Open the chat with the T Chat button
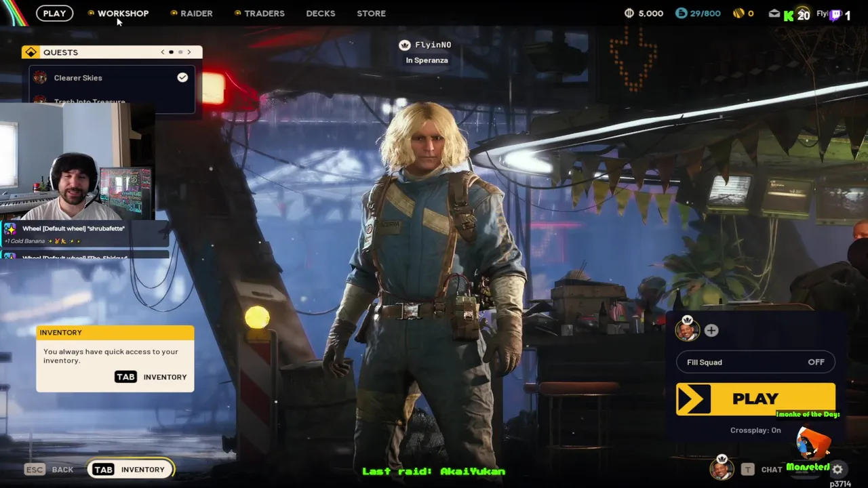The width and height of the screenshot is (868, 488). [x=762, y=470]
